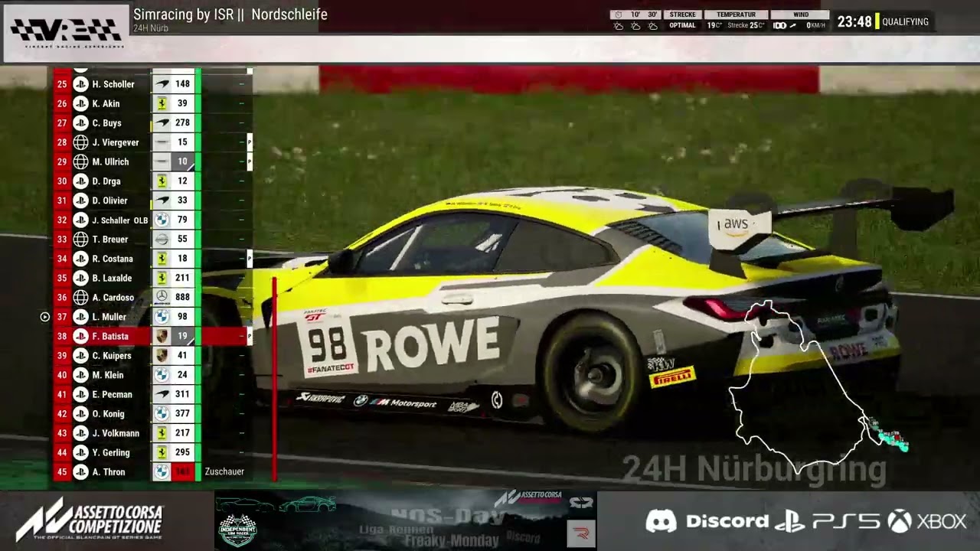The height and width of the screenshot is (551, 980).
Task: Click car number 311 for E. Pecman
Action: [x=182, y=394]
